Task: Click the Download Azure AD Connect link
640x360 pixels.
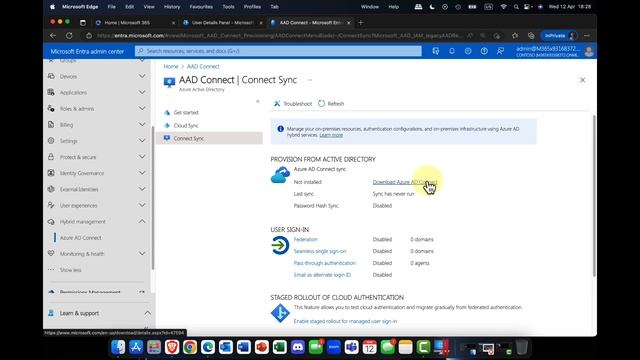Action: [x=405, y=182]
